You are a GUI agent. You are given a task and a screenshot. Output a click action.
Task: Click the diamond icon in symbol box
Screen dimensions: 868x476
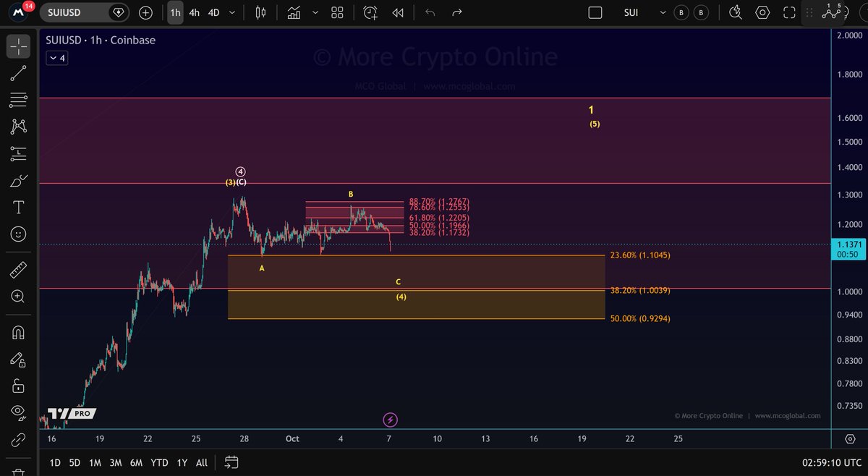click(118, 12)
